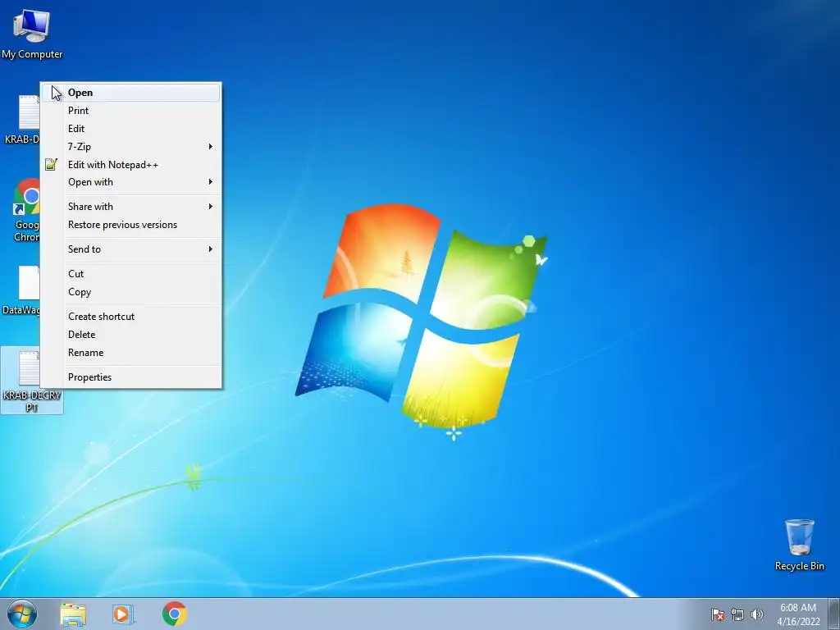Viewport: 840px width, 630px height.
Task: Click the Action Center flag tray icon
Action: pos(717,614)
